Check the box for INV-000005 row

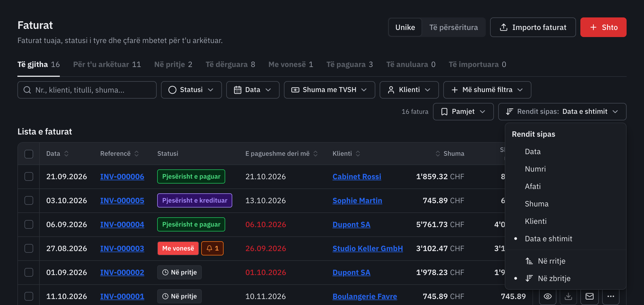coord(29,200)
